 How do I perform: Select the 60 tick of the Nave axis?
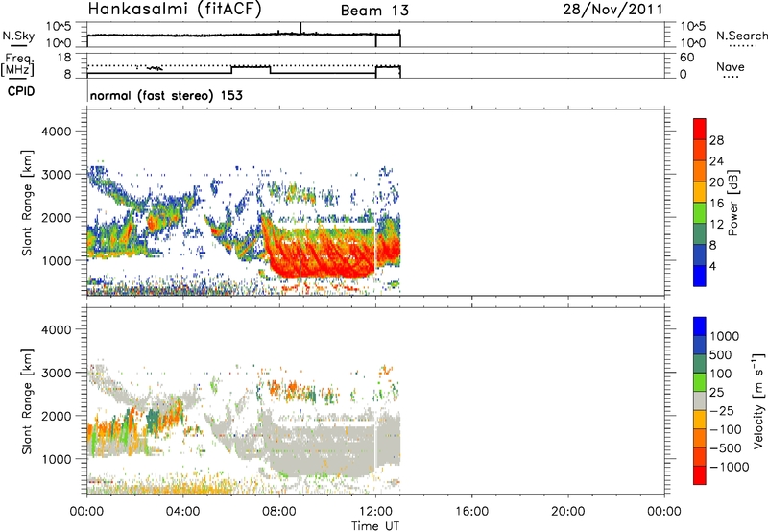coord(686,58)
